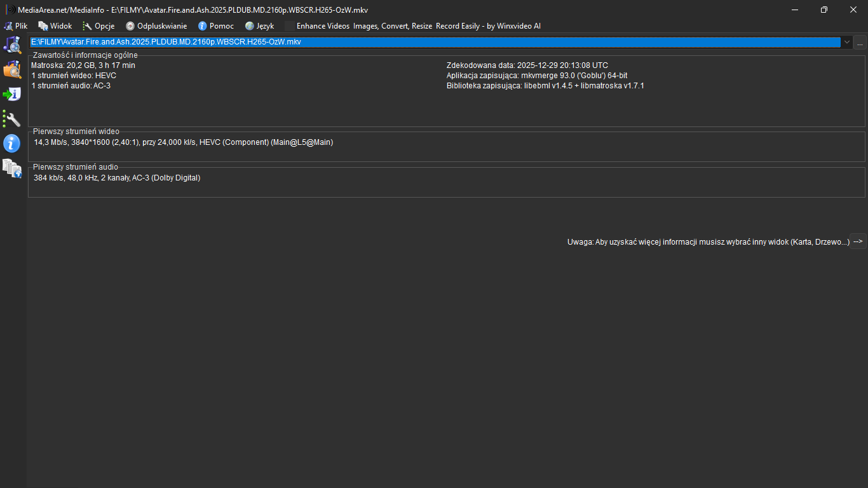Open the Opcje menu
This screenshot has height=488, width=868.
point(98,26)
